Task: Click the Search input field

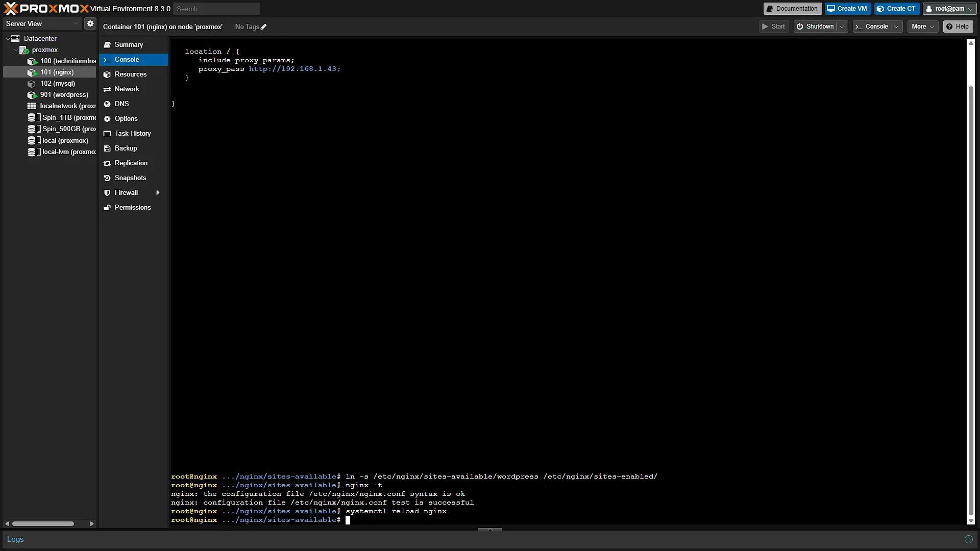Action: tap(216, 9)
